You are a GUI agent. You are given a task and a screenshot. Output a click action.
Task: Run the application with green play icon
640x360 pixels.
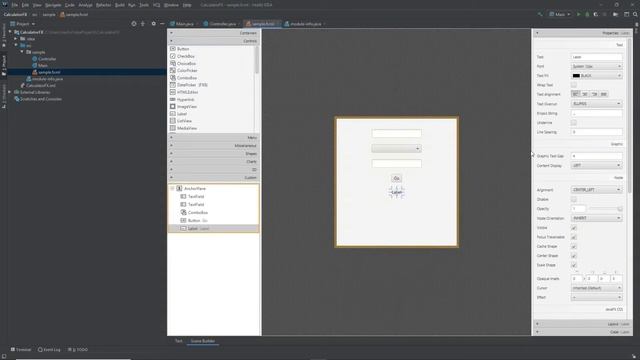[578, 14]
